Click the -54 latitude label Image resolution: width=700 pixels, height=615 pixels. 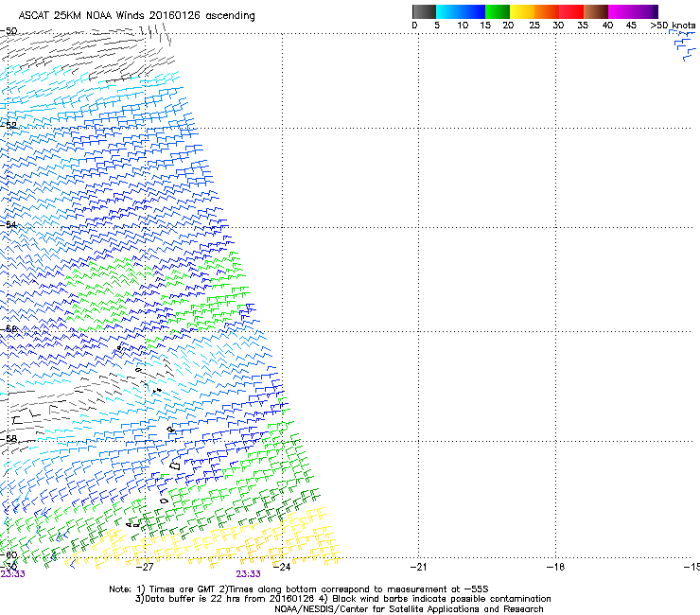point(9,224)
